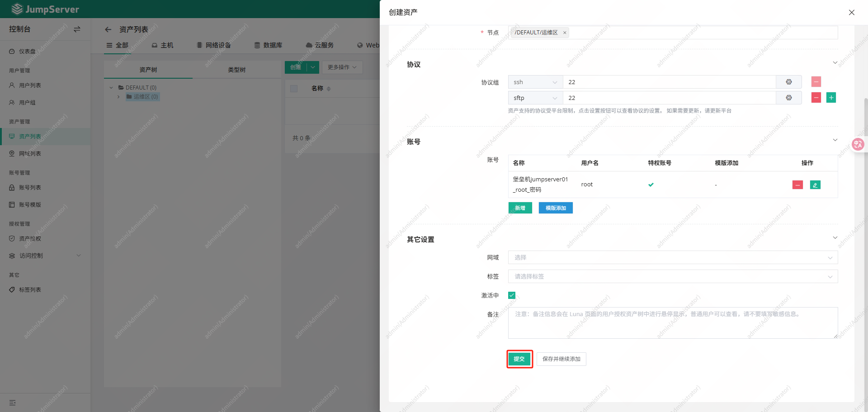Screen dimensions: 868x412
Task: Open the sftp protocol type dropdown
Action: (x=536, y=98)
